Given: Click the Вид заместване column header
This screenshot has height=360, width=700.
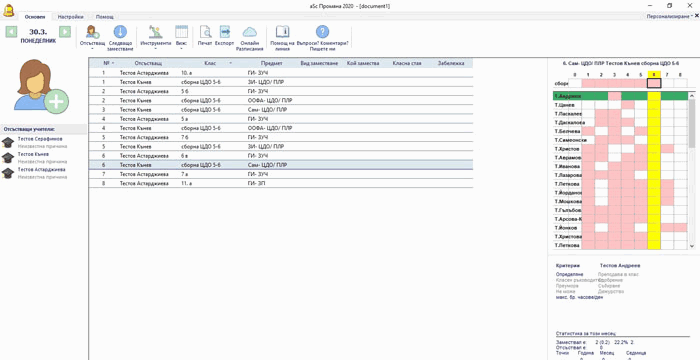Looking at the screenshot, I should [319, 63].
